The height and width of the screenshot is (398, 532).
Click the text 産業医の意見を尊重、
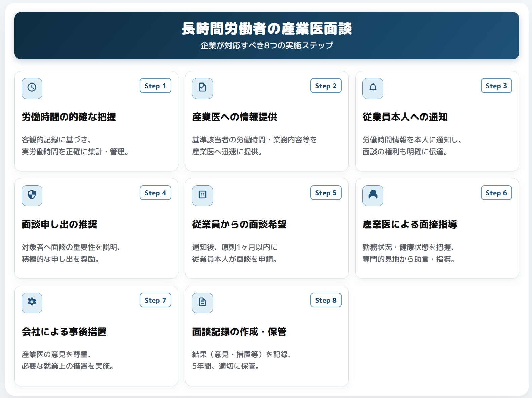click(57, 354)
